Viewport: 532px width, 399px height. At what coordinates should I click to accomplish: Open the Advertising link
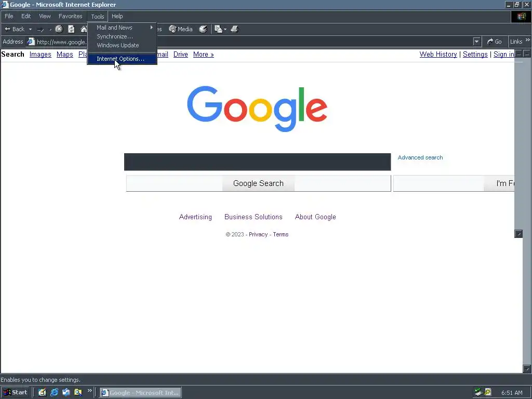tap(195, 217)
